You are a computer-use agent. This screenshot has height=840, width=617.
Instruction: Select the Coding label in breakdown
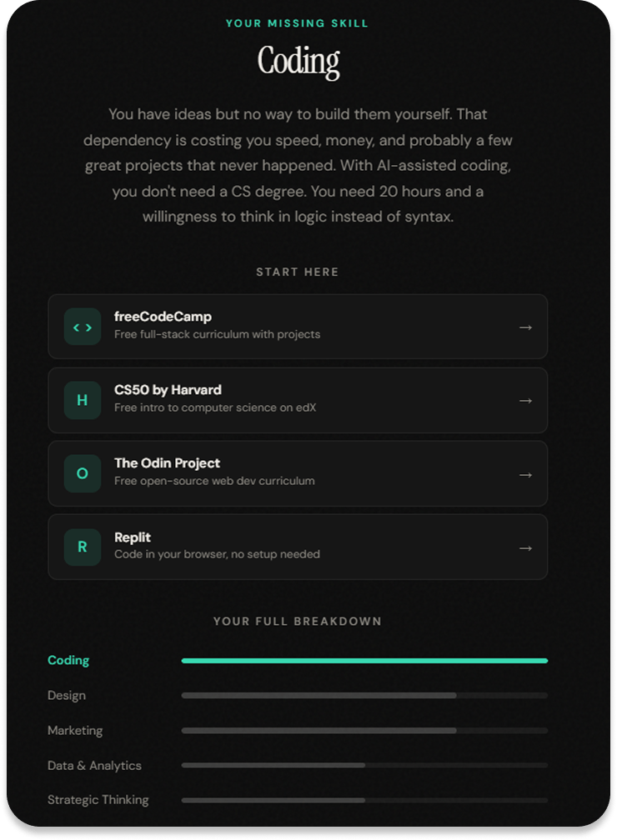pyautogui.click(x=68, y=661)
